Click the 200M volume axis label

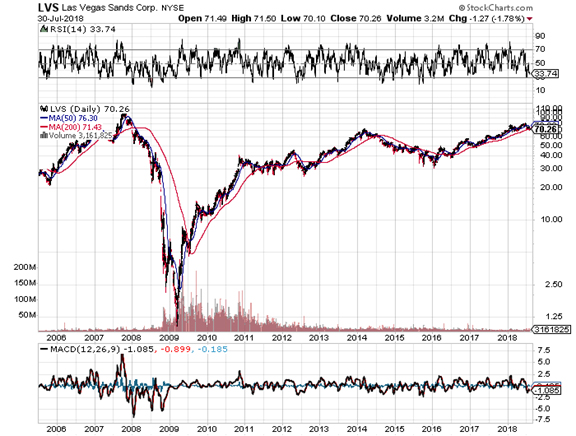click(25, 267)
